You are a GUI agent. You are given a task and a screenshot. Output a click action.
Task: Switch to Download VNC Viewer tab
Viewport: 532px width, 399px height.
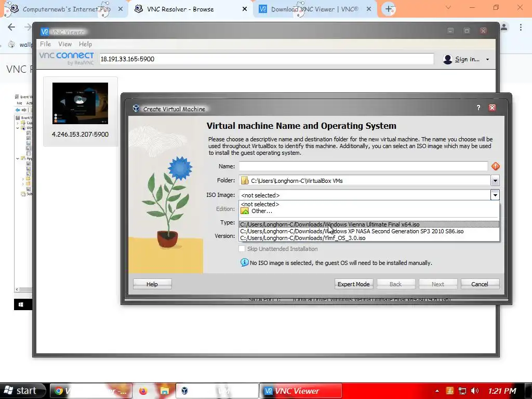[314, 9]
